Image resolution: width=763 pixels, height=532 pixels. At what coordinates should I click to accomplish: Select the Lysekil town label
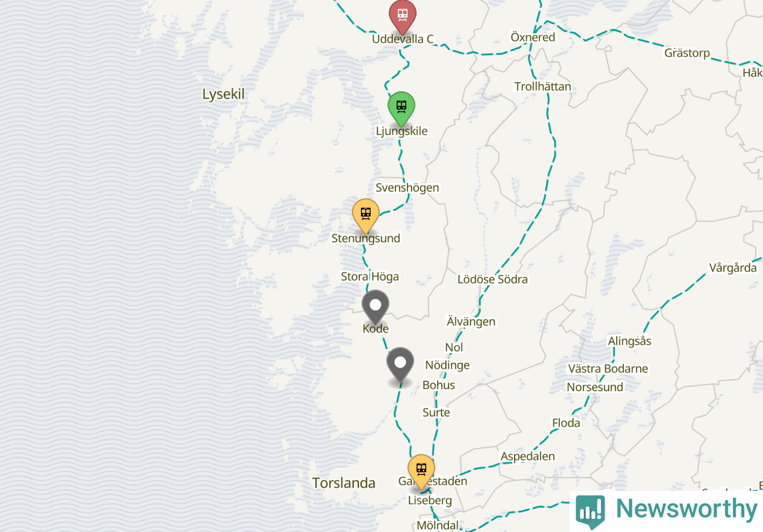click(x=224, y=94)
